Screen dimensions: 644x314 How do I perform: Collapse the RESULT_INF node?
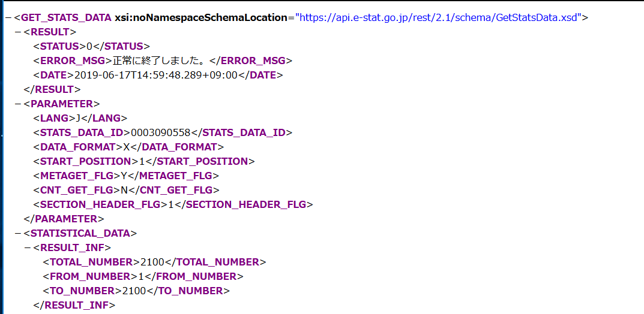click(26, 247)
